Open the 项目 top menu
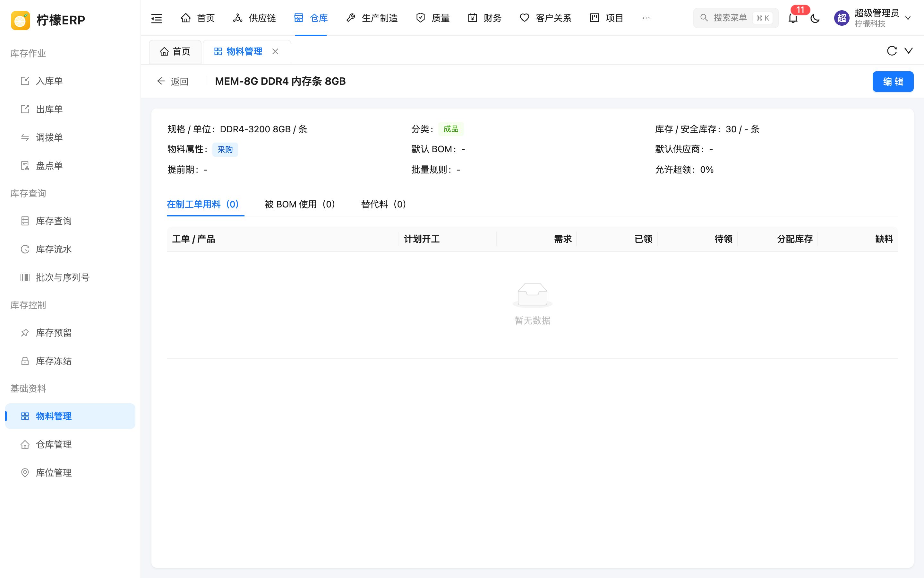The height and width of the screenshot is (578, 924). (x=606, y=18)
